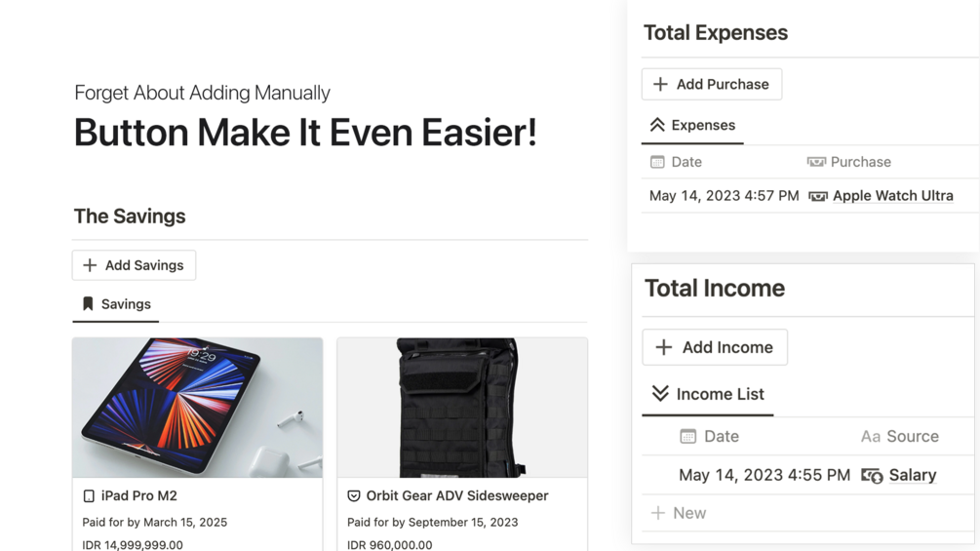Image resolution: width=980 pixels, height=551 pixels.
Task: Click the salary money icon in Income List
Action: (872, 476)
